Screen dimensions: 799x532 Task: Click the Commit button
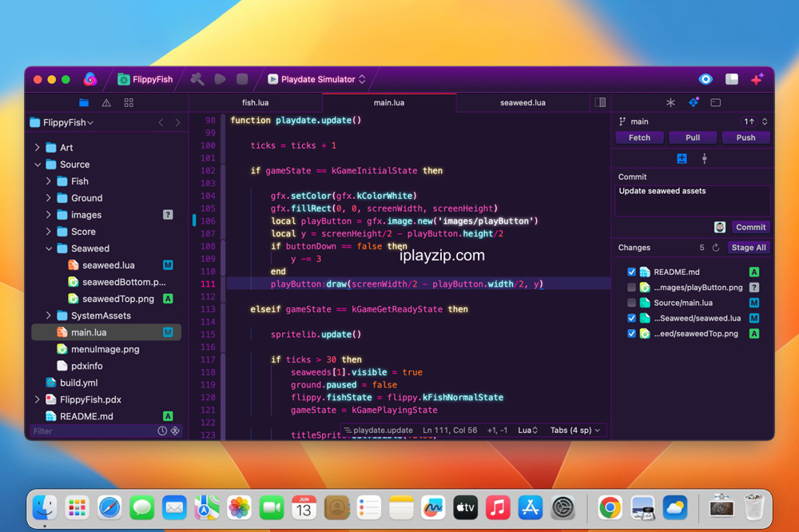pos(750,227)
